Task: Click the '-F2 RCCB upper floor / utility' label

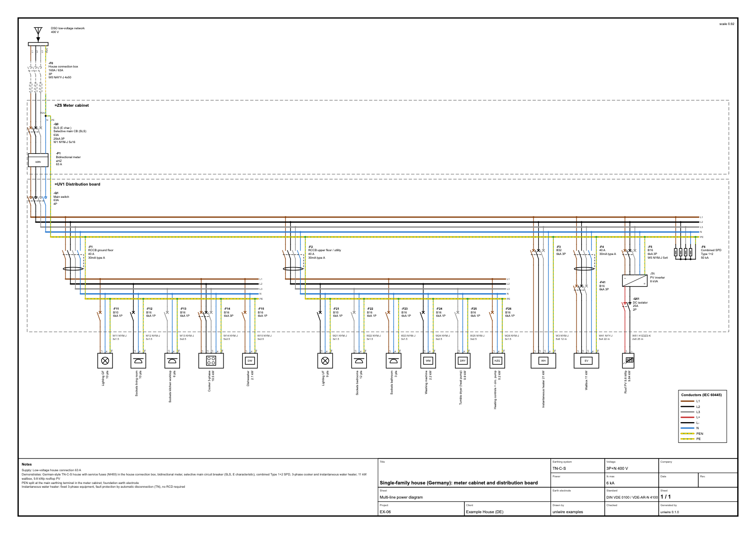Action: (325, 248)
